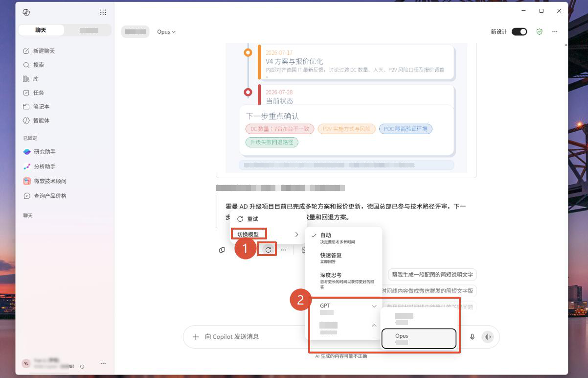Click the microphone dictation icon
The width and height of the screenshot is (588, 378).
(472, 337)
